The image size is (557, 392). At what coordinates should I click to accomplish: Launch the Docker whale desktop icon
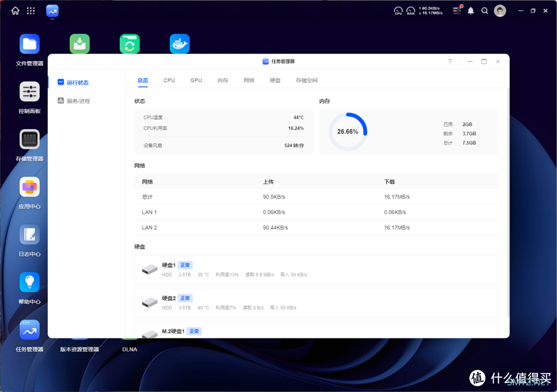click(180, 44)
